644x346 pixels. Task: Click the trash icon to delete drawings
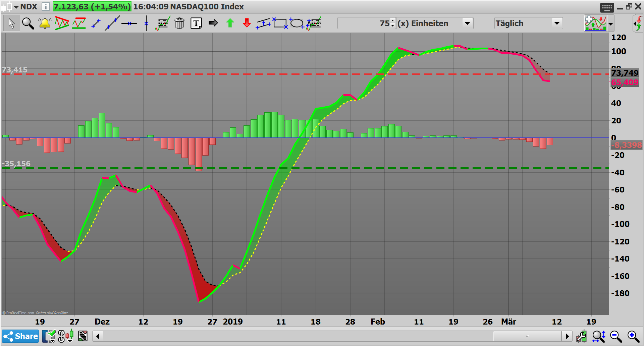coord(179,23)
